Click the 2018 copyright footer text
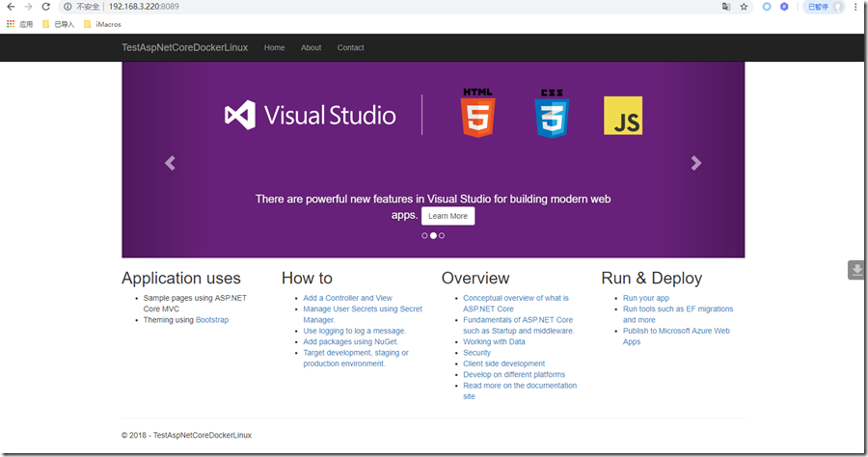The width and height of the screenshot is (868, 457). tap(186, 435)
